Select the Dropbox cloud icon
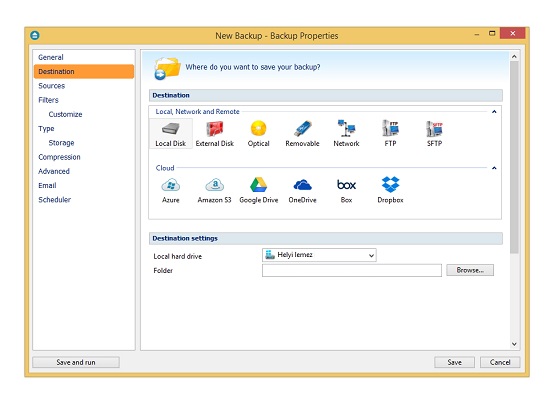This screenshot has height=408, width=550. [390, 190]
